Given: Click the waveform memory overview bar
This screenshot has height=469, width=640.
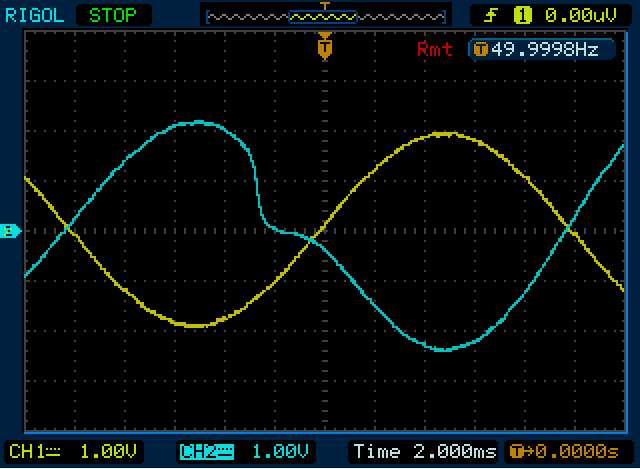Looking at the screenshot, I should 326,17.
